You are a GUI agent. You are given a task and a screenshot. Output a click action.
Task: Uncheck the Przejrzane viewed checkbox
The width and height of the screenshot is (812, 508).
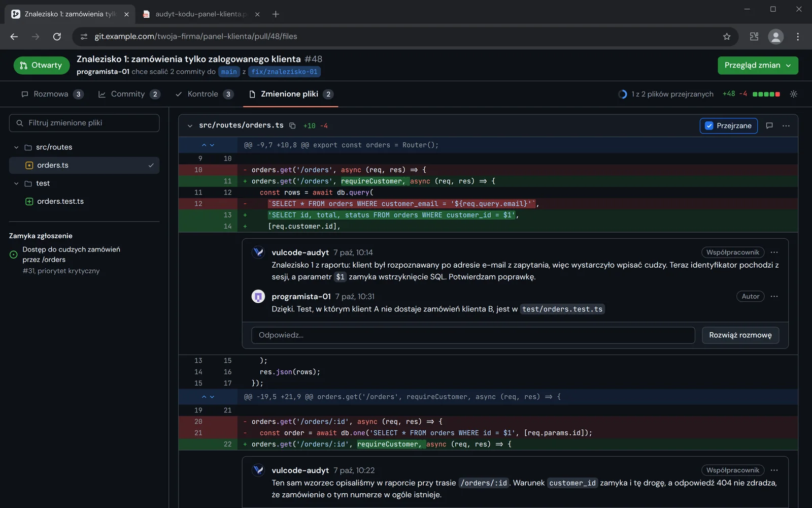(x=709, y=125)
